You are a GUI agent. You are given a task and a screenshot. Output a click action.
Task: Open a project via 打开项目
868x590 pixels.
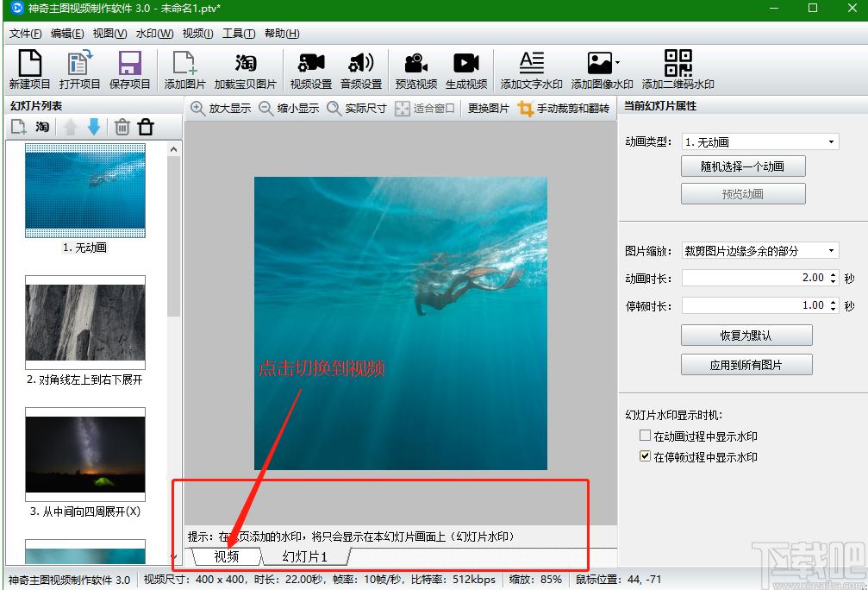[79, 69]
